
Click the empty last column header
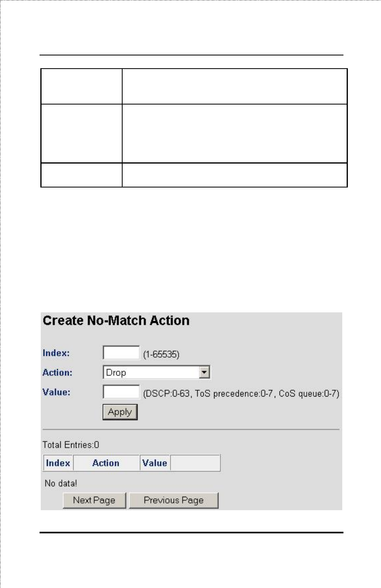[195, 463]
